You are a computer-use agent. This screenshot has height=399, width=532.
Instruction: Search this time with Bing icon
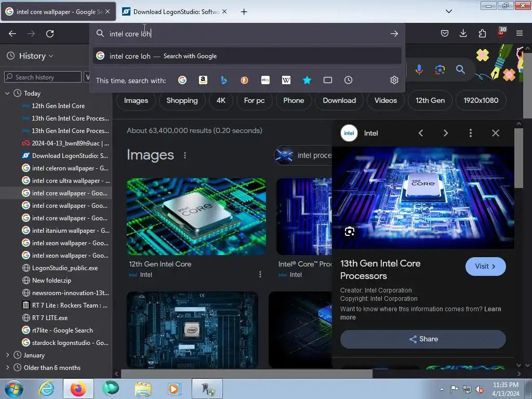click(223, 80)
